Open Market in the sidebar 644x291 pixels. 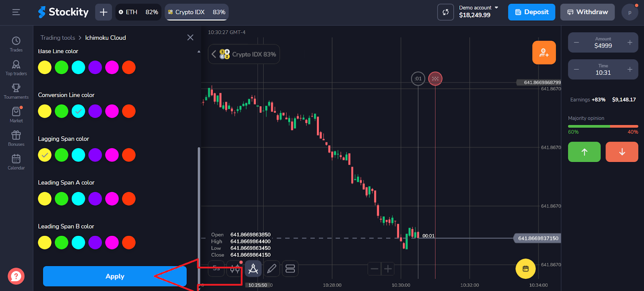click(x=16, y=115)
